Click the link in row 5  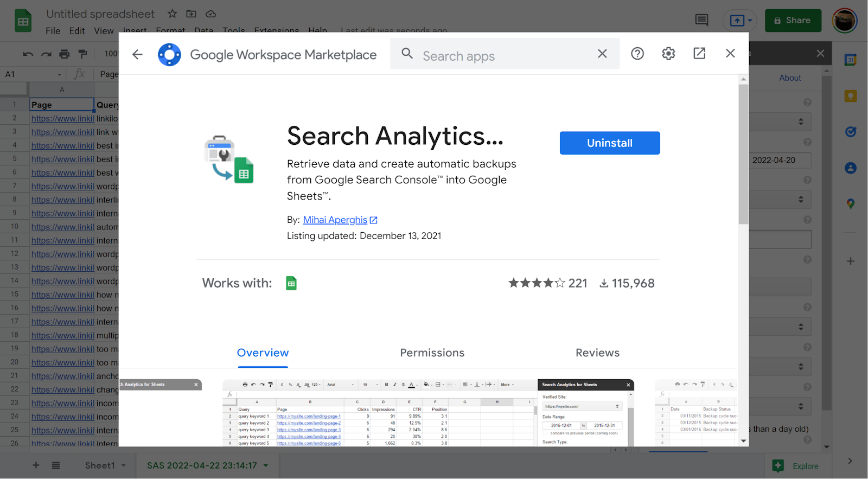coord(62,159)
